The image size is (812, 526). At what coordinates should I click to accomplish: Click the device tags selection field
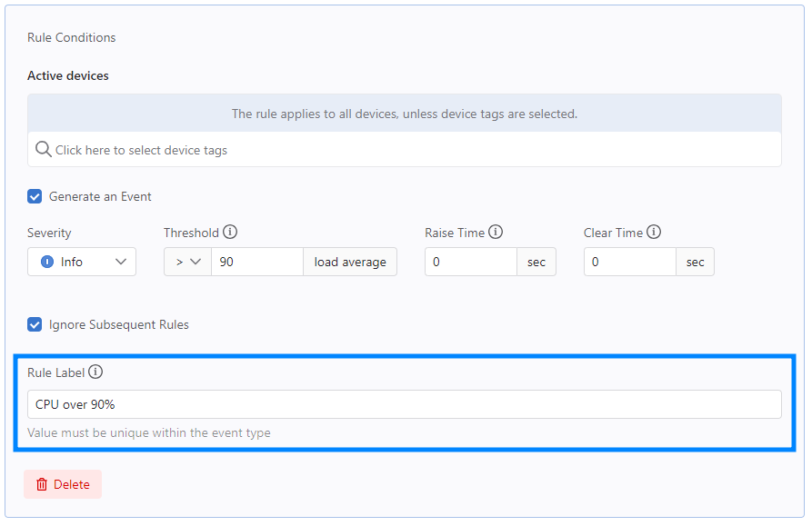pyautogui.click(x=405, y=150)
